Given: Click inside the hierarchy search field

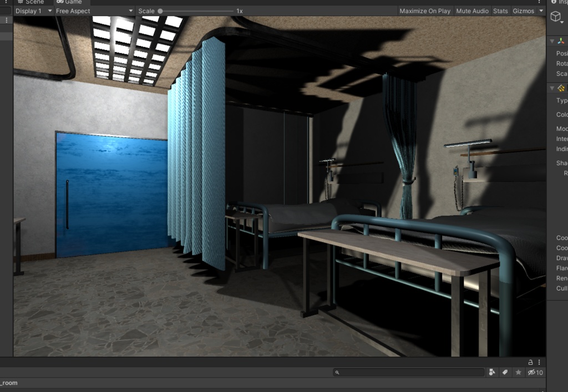Looking at the screenshot, I should click(408, 372).
